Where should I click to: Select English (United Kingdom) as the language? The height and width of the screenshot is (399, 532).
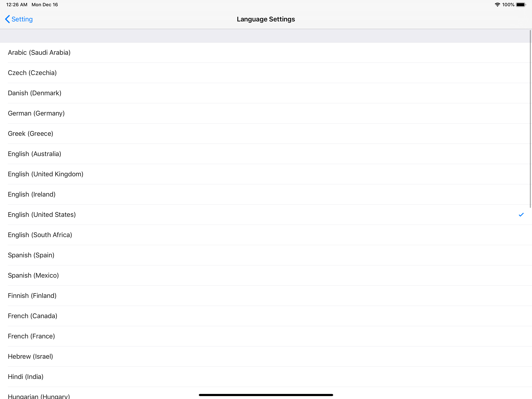point(45,174)
